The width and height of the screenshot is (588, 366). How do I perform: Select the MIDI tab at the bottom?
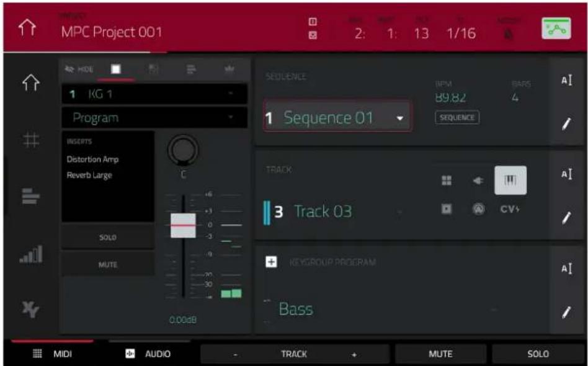[53, 354]
